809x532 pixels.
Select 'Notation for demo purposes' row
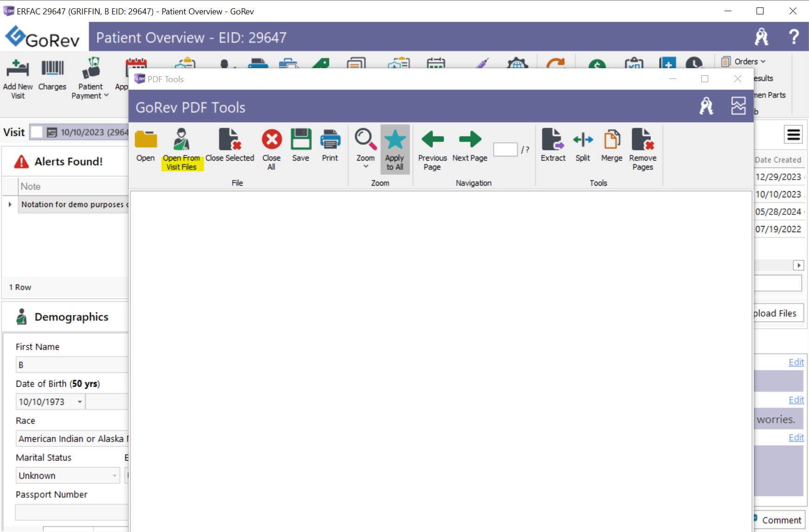(x=73, y=204)
